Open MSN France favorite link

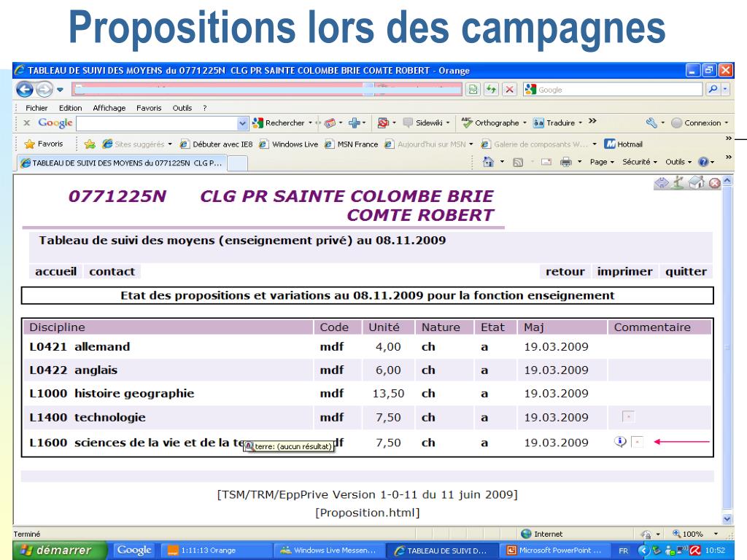point(351,144)
